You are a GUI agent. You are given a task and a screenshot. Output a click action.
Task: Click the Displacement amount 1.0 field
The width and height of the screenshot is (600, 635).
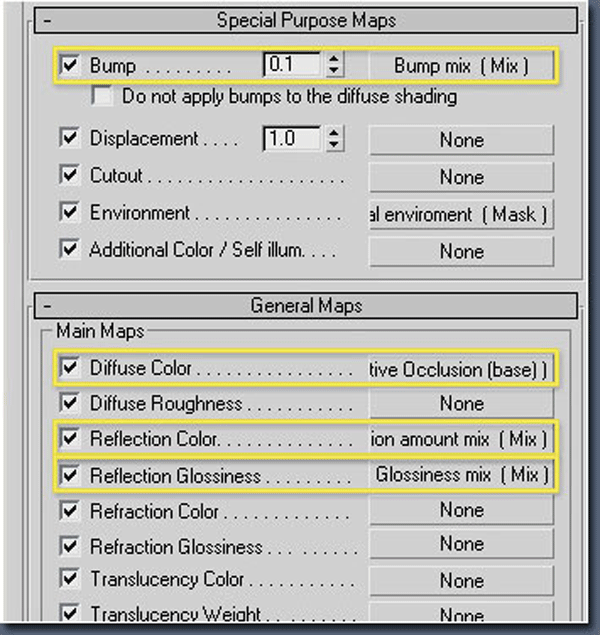[292, 139]
